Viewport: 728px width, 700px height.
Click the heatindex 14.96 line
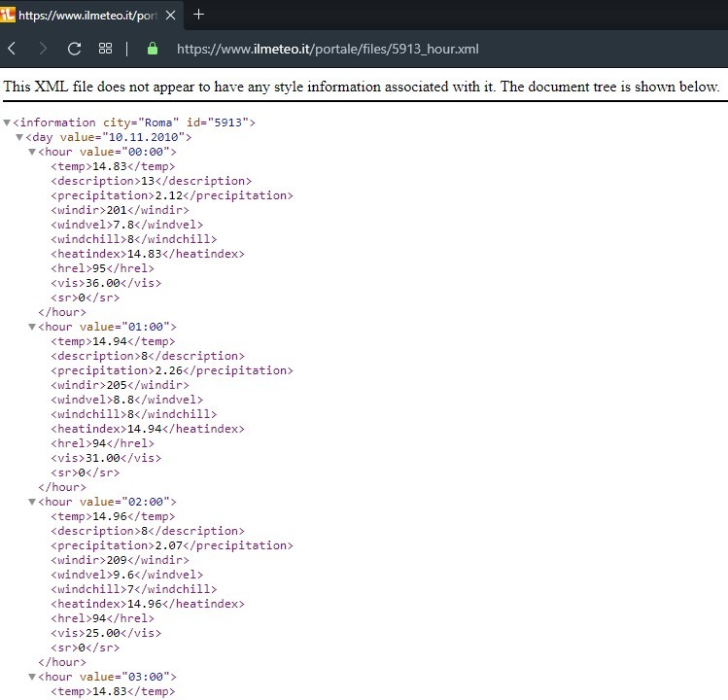click(x=148, y=604)
